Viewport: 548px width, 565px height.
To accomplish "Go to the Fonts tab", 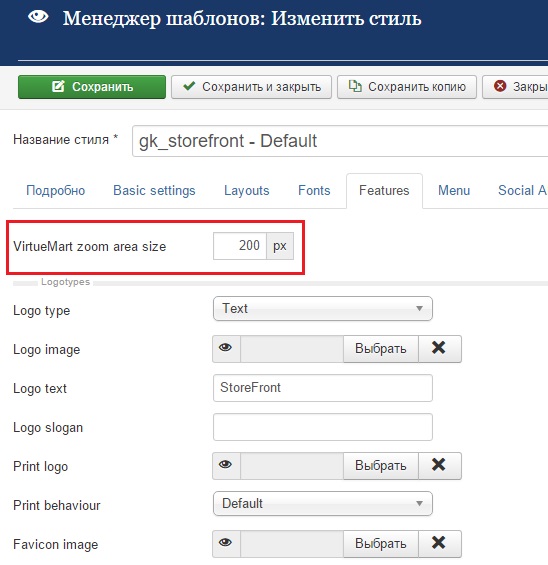I will 314,190.
